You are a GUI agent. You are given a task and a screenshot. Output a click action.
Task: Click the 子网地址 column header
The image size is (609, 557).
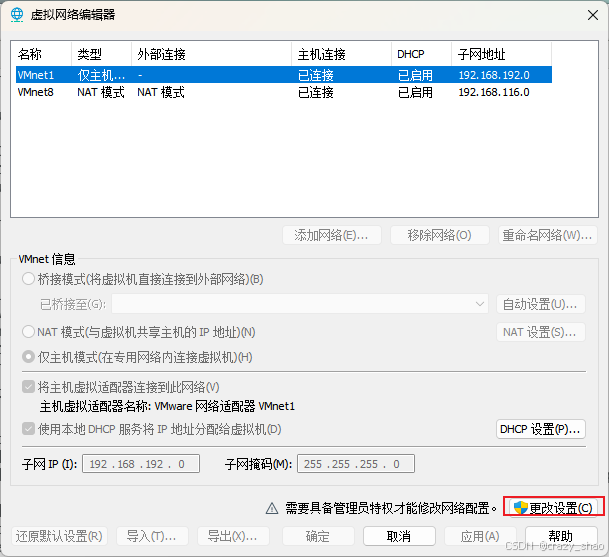[501, 54]
